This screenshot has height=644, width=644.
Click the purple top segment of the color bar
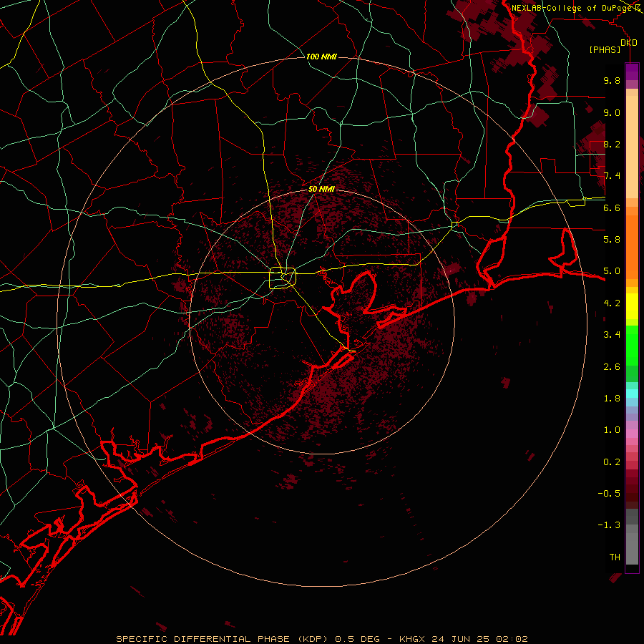(632, 72)
